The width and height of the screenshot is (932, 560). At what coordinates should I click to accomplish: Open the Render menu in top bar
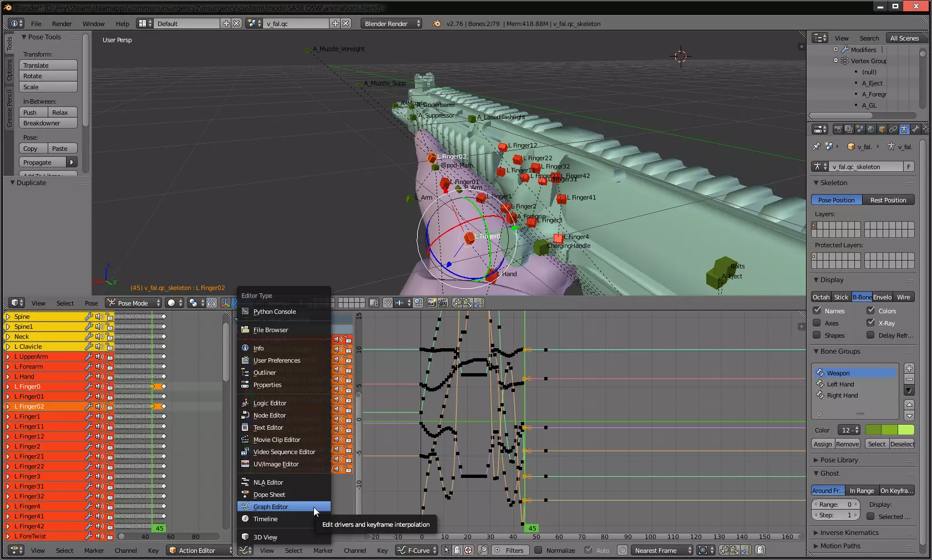coord(62,24)
